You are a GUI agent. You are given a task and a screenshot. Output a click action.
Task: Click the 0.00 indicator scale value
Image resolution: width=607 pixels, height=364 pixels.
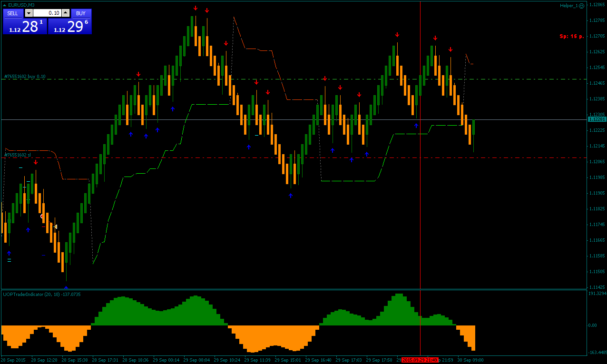tap(593, 325)
